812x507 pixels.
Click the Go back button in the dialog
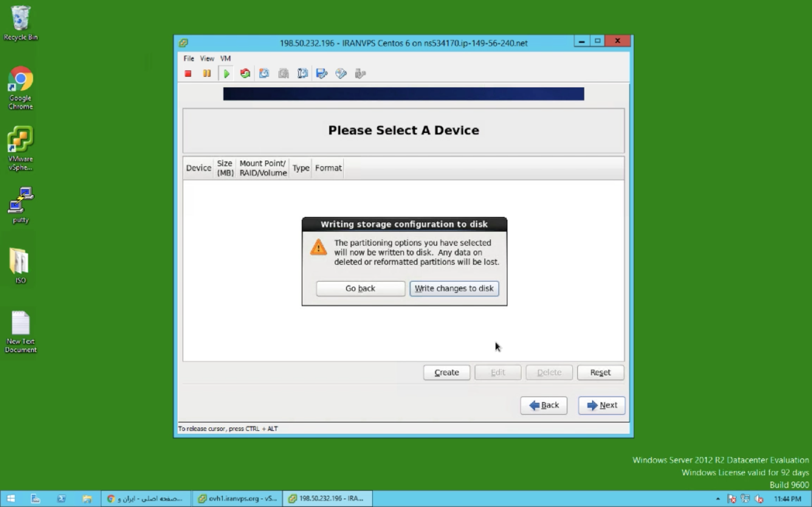[x=360, y=288]
